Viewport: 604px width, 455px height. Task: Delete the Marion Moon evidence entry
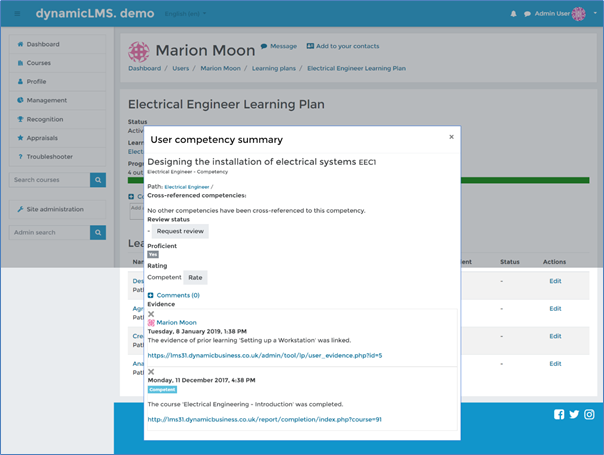pyautogui.click(x=151, y=314)
